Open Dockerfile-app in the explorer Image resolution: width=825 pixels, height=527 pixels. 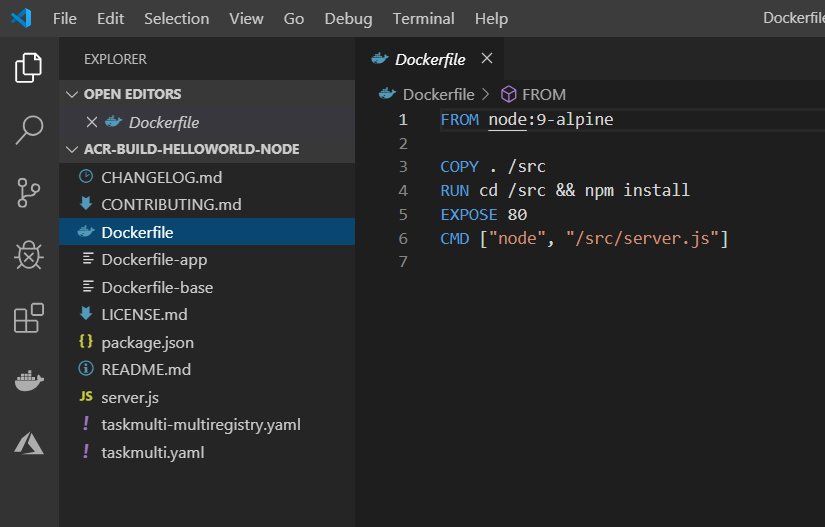point(207,260)
